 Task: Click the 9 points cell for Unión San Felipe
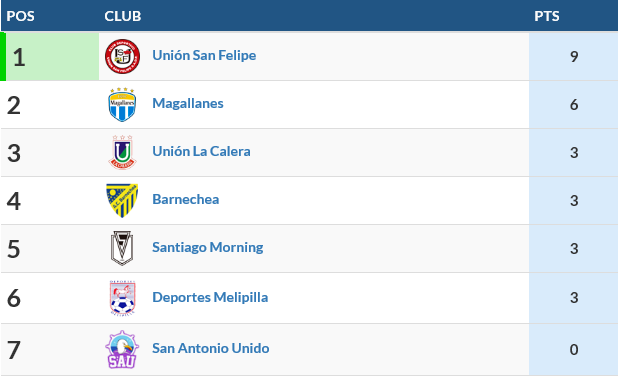coord(573,57)
